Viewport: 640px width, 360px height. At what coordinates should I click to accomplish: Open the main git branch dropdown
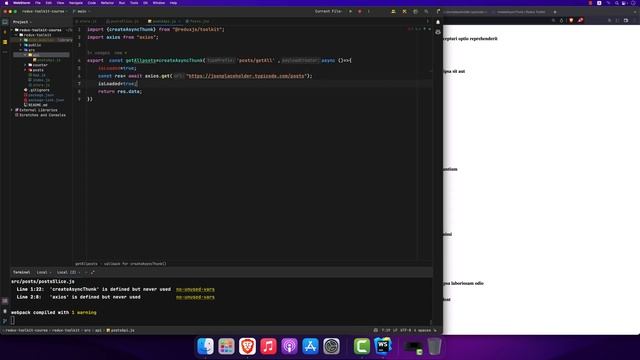[x=81, y=11]
